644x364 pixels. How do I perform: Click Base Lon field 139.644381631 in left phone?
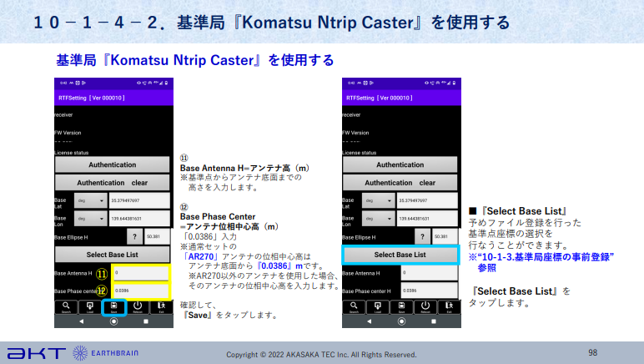(x=139, y=219)
